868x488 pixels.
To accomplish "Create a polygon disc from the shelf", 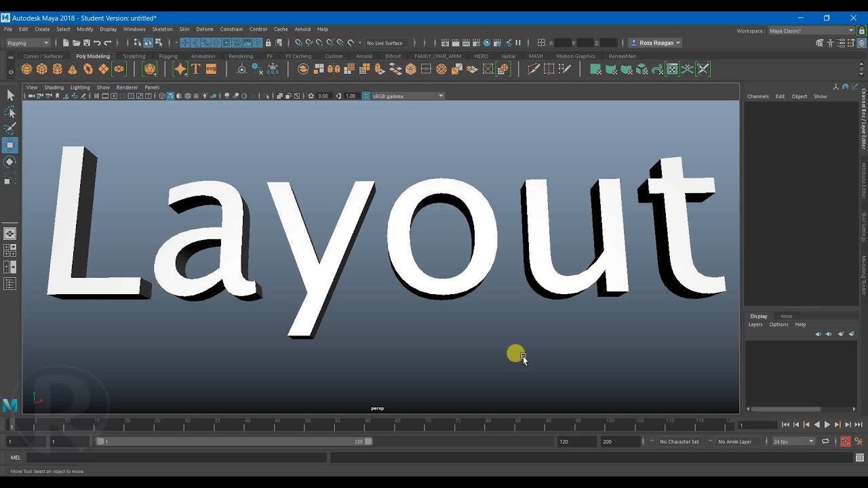I will tap(119, 69).
